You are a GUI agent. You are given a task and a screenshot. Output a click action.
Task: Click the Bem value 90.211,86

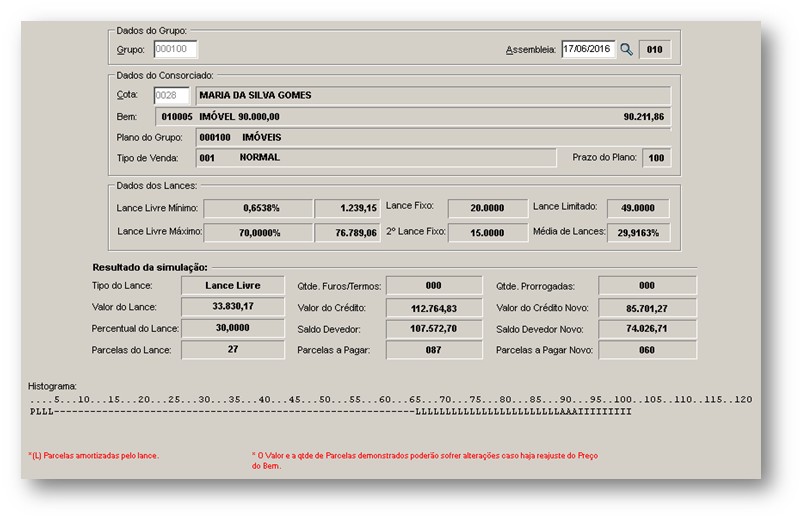[643, 117]
